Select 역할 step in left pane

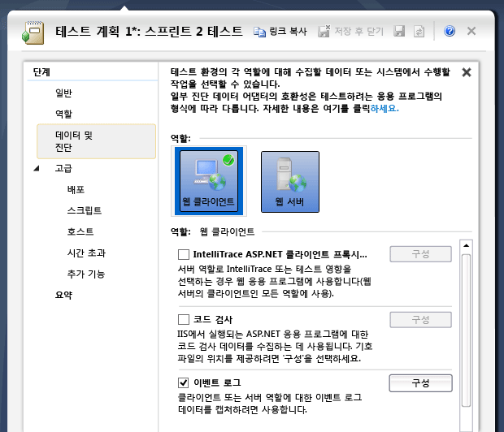63,114
